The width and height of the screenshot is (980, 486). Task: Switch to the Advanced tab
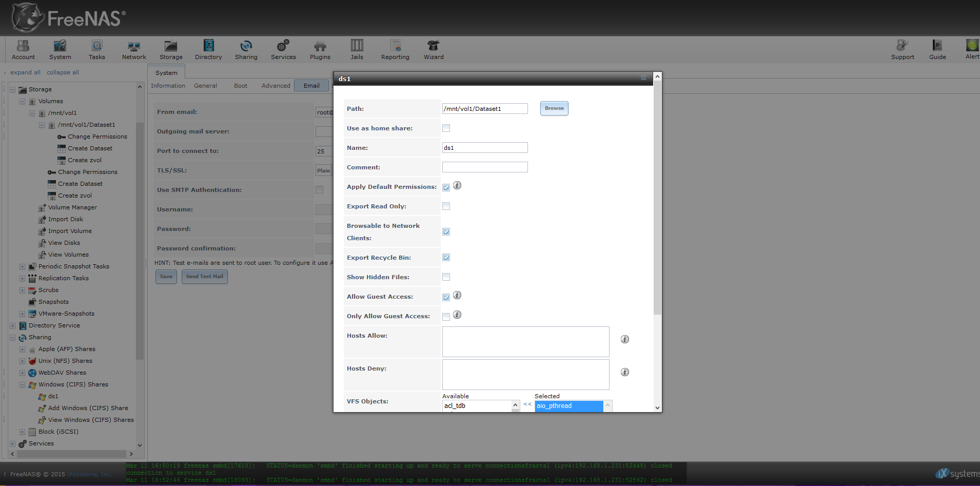[x=276, y=86]
